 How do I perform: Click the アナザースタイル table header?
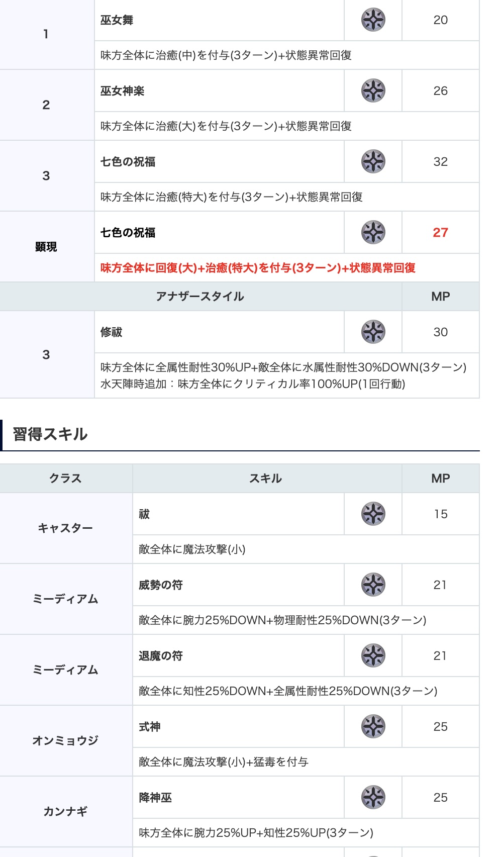coord(200,297)
